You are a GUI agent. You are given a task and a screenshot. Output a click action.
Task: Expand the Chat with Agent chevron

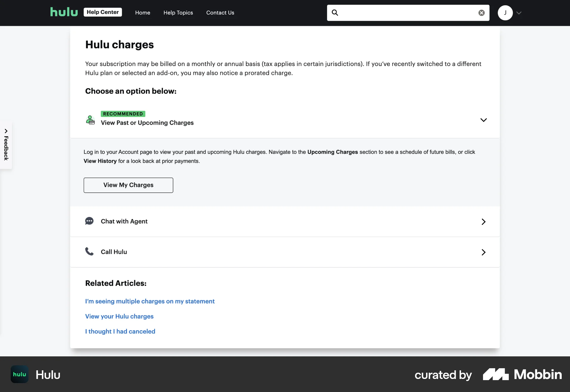coord(483,222)
